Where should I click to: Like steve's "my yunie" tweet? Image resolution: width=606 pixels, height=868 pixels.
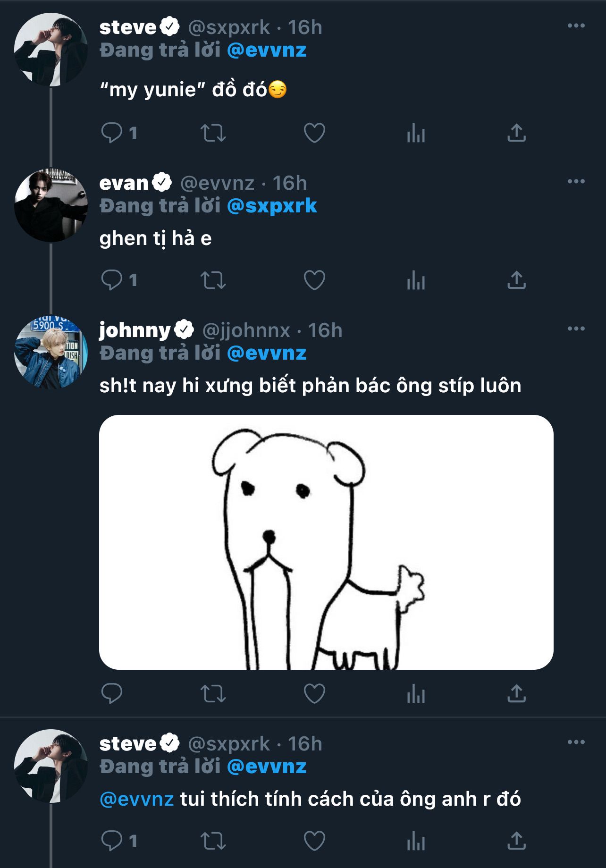(x=314, y=133)
